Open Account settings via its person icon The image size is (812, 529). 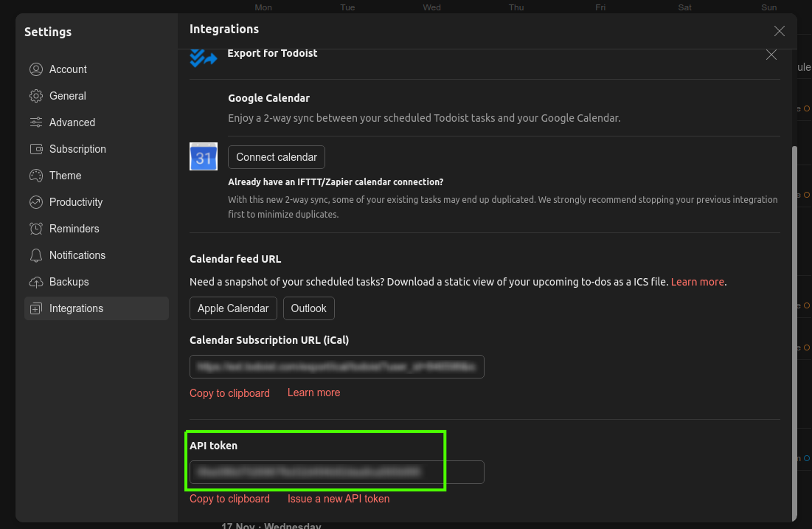click(x=35, y=69)
